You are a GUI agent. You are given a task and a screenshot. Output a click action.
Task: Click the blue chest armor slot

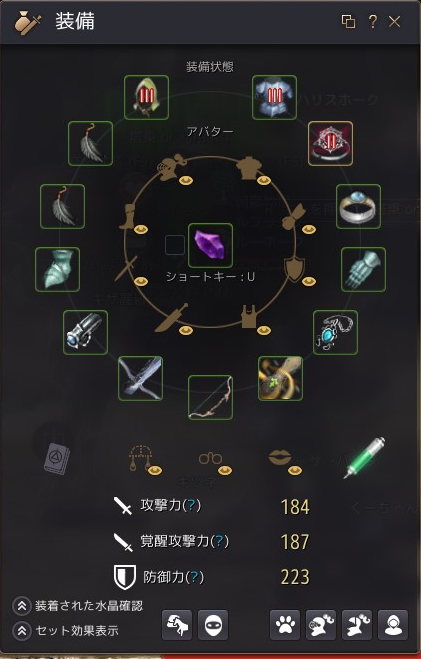274,98
